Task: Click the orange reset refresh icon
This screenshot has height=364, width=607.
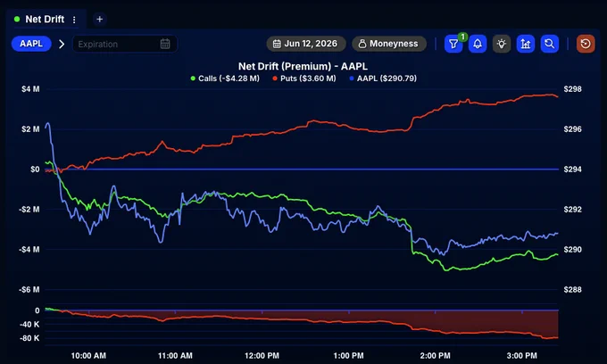Action: point(586,44)
